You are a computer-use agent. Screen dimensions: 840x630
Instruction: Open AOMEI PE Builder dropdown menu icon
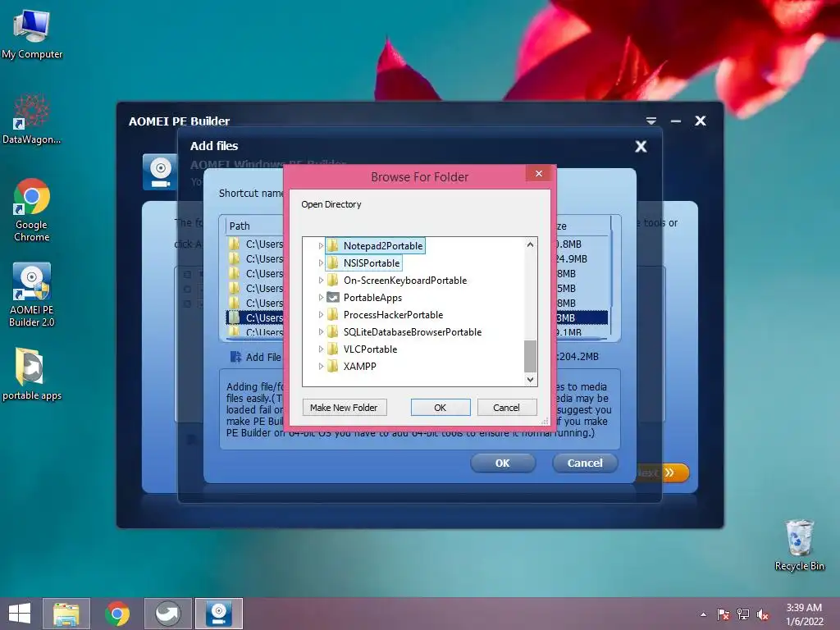651,121
